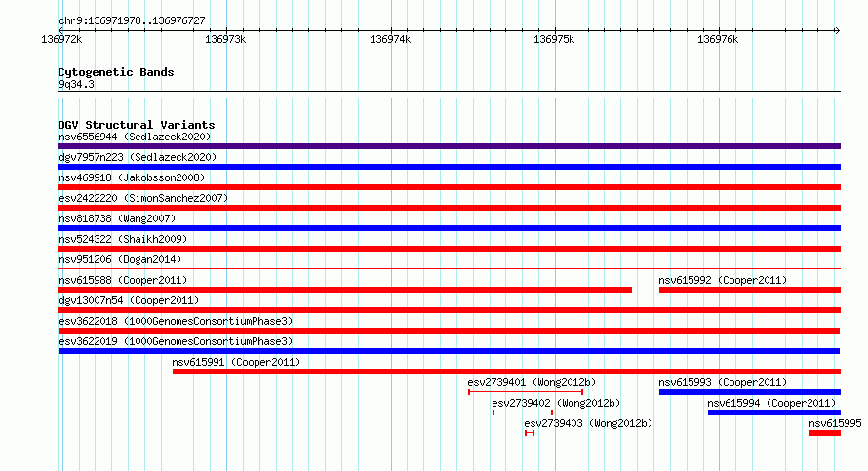This screenshot has height=471, width=868.
Task: Open the nsv818738 (Wang2007) label
Action: pos(117,218)
